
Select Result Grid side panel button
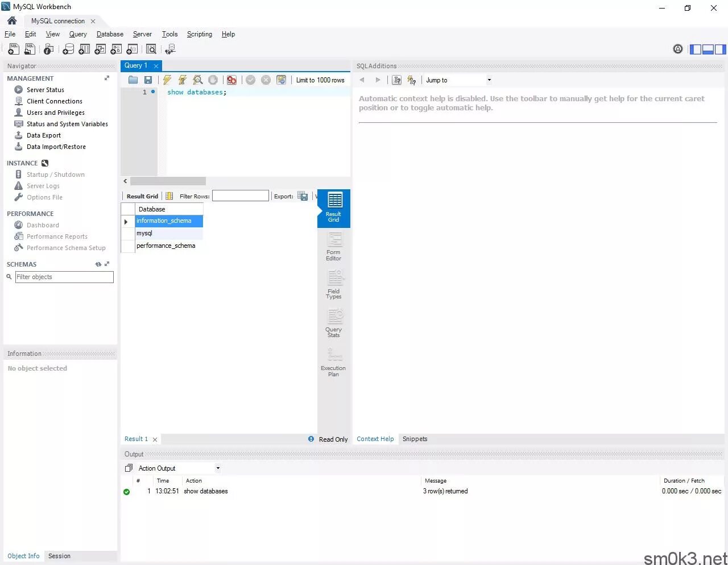333,208
